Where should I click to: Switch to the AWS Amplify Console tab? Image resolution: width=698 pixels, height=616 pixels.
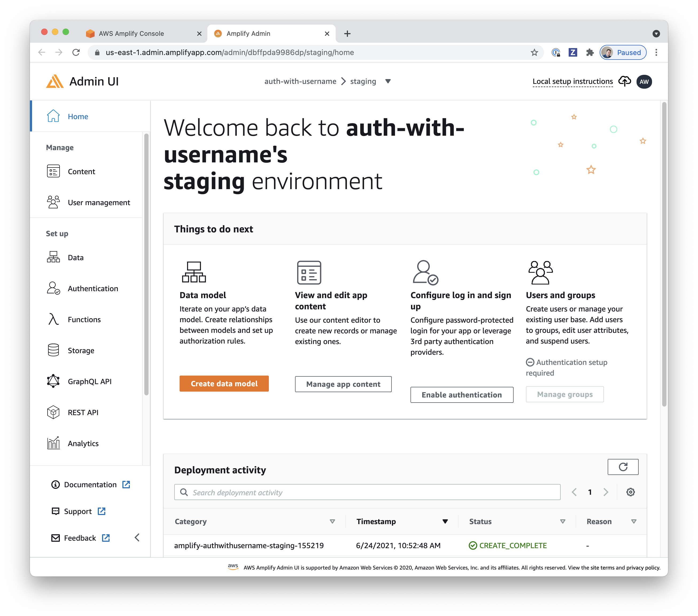pos(144,33)
